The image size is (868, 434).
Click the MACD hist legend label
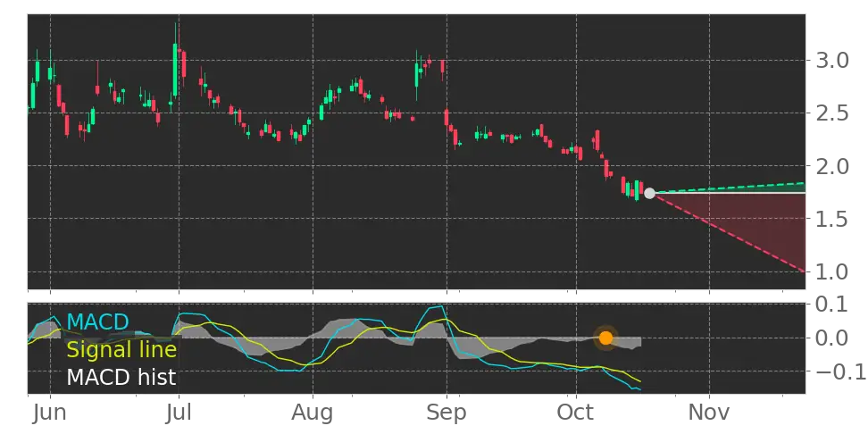point(121,378)
